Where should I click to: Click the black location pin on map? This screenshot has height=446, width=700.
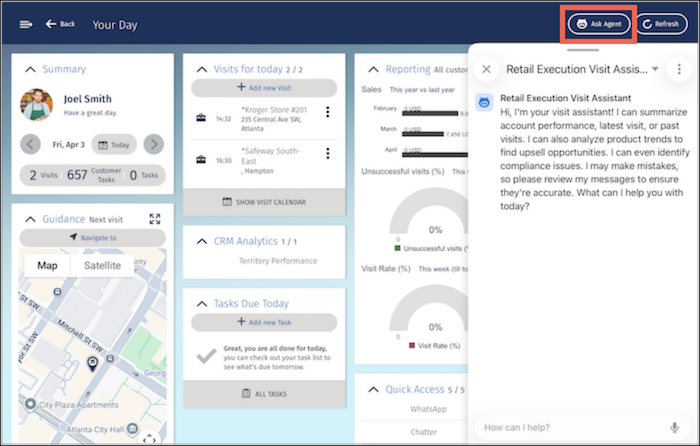(92, 363)
